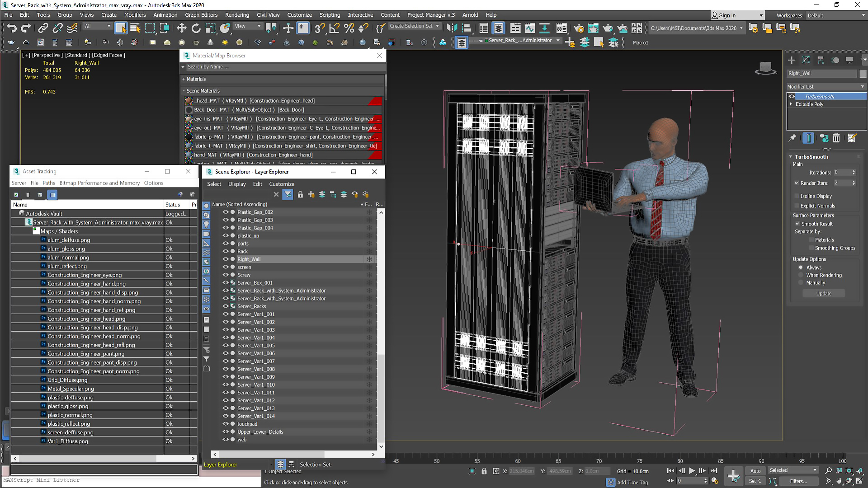The image size is (868, 488).
Task: Click Remove modifier trash icon
Action: [x=836, y=138]
